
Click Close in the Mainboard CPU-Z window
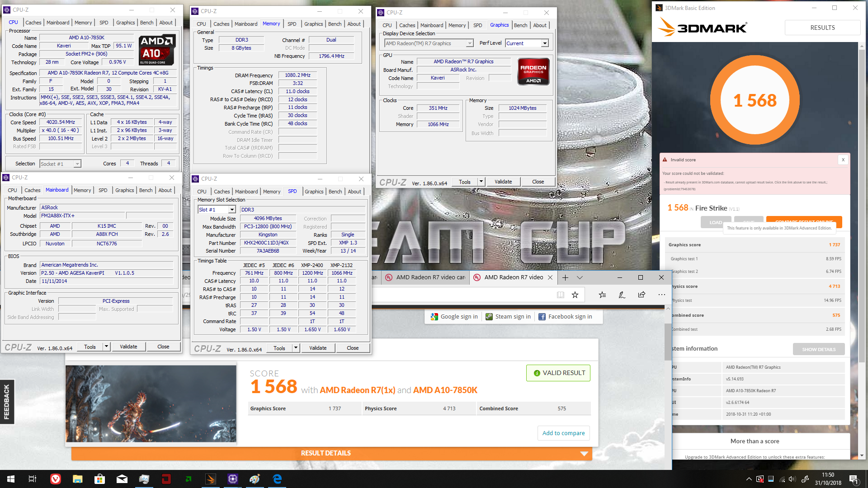(x=163, y=347)
